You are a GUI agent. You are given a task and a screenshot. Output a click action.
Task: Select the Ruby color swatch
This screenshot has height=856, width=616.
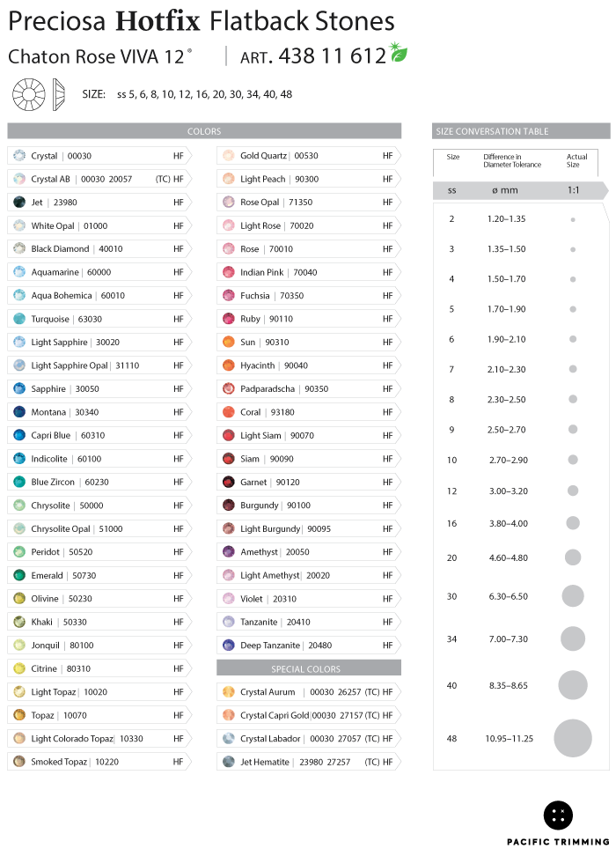tap(229, 319)
